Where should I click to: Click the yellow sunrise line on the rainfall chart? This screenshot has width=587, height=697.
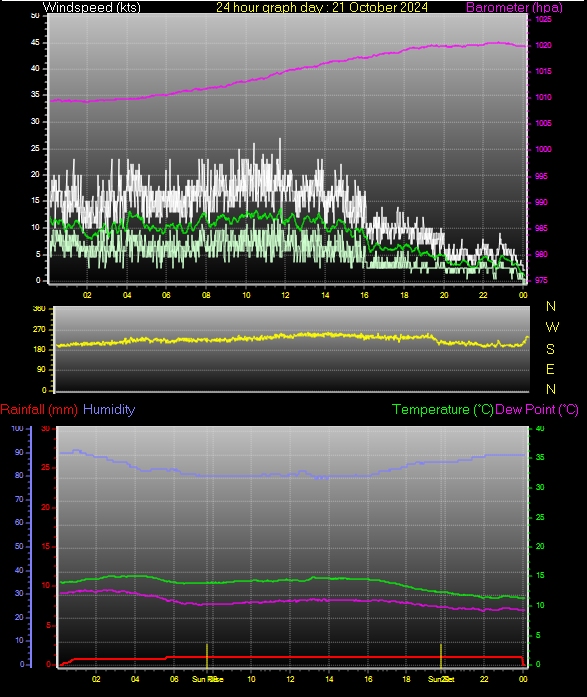[x=207, y=656]
